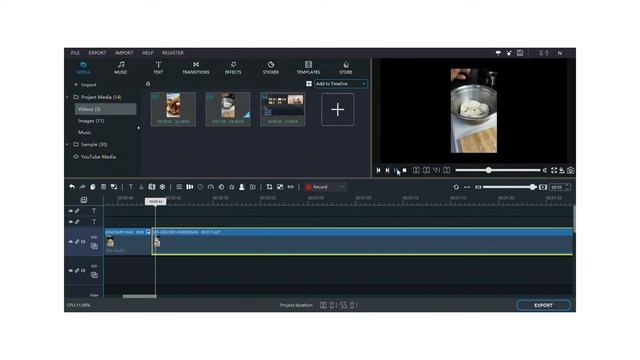Click the Record button
640x360 pixels.
[x=321, y=187]
